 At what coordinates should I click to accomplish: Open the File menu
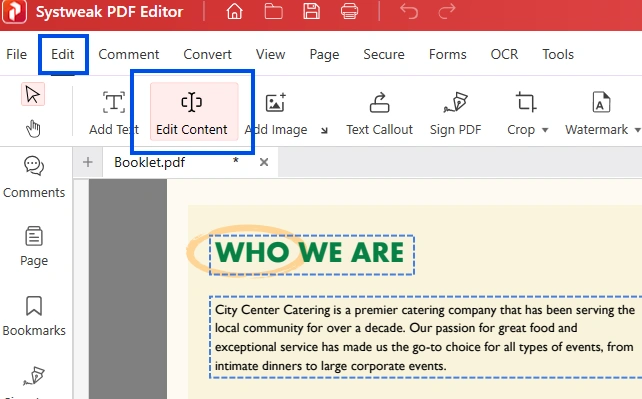[x=16, y=54]
